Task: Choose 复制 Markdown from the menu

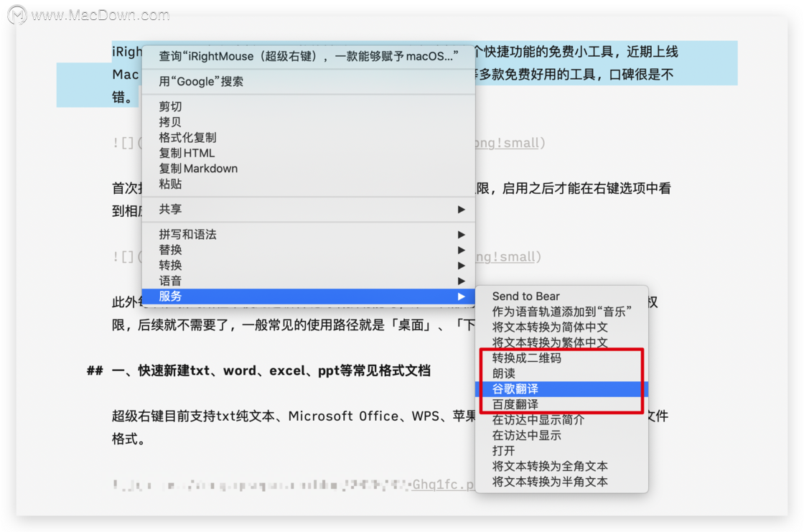Action: [x=308, y=168]
